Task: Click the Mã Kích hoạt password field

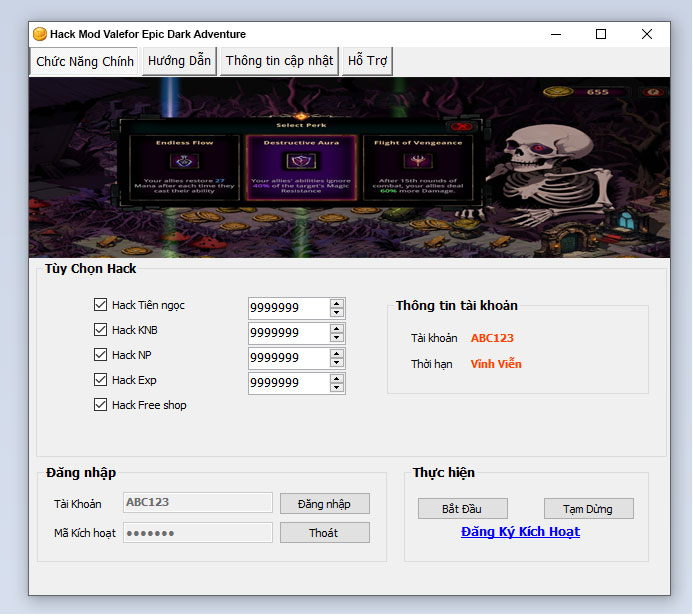Action: pos(198,533)
